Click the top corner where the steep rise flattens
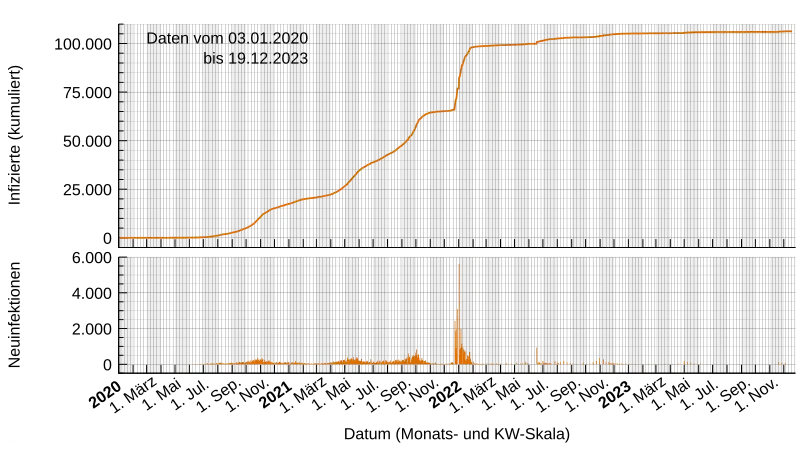 [472, 47]
